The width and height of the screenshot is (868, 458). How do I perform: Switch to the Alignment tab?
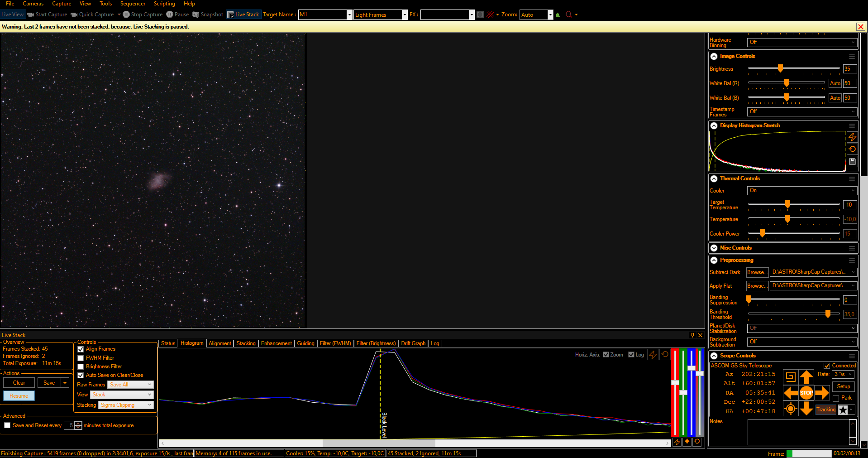[x=220, y=343]
